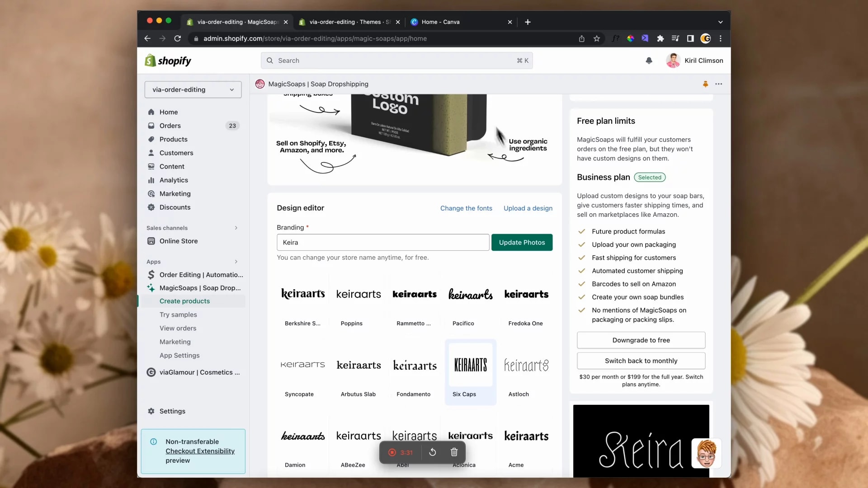Switch to the Home - Canva tab

click(462, 22)
